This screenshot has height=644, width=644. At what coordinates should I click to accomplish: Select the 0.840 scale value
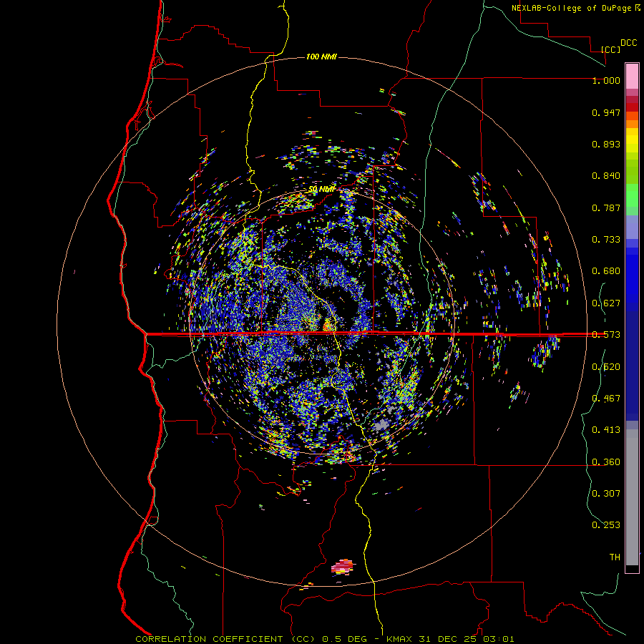tap(606, 176)
